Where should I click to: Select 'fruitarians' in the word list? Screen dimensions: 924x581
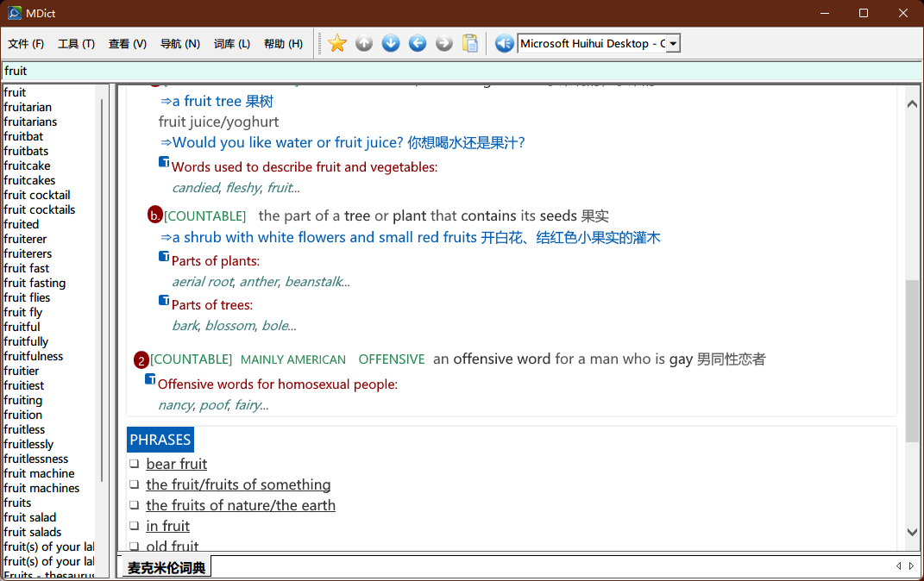31,122
